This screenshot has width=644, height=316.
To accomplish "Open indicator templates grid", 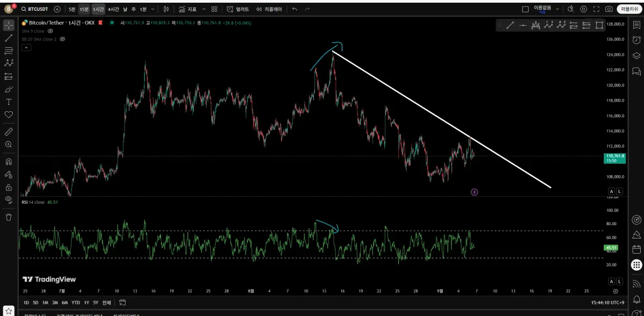I will click(214, 9).
